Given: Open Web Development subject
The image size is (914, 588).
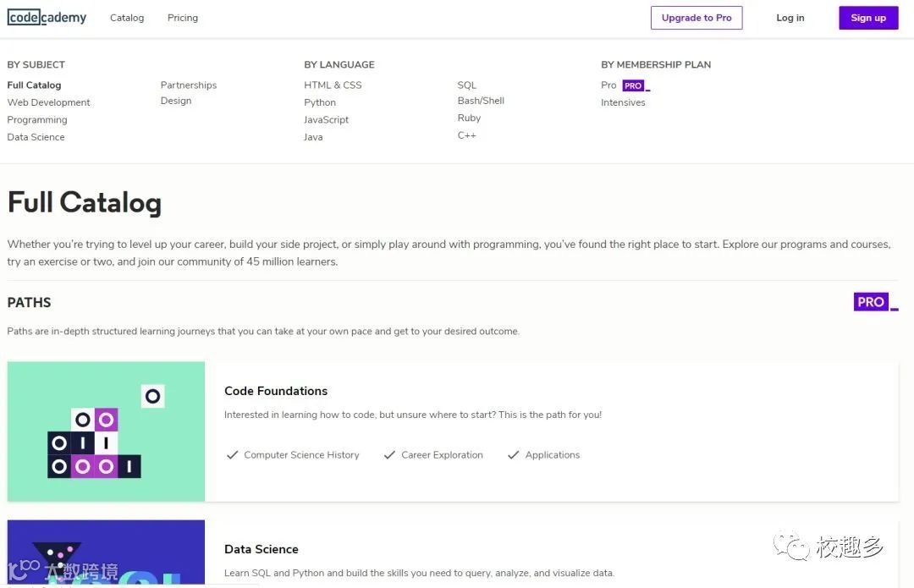Looking at the screenshot, I should (48, 102).
